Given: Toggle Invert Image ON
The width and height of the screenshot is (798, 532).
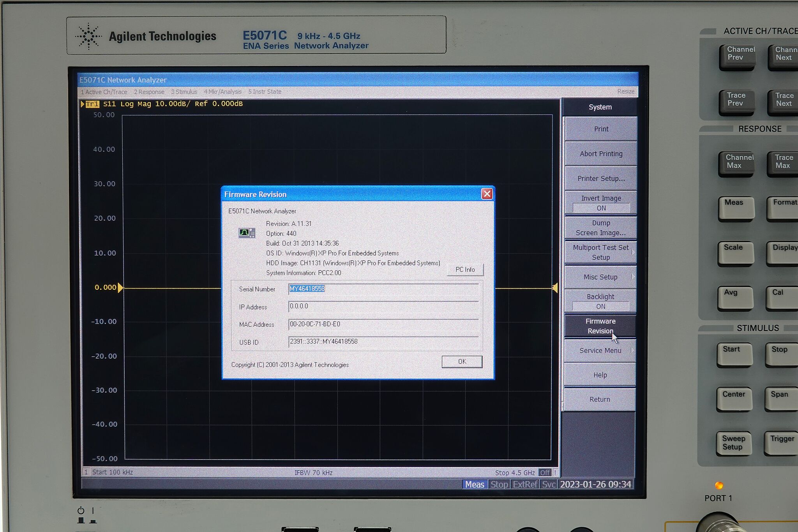Looking at the screenshot, I should point(601,203).
